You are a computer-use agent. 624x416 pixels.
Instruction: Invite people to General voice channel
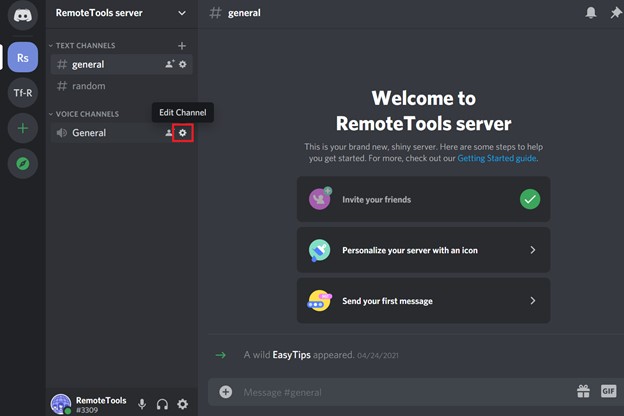(x=169, y=133)
